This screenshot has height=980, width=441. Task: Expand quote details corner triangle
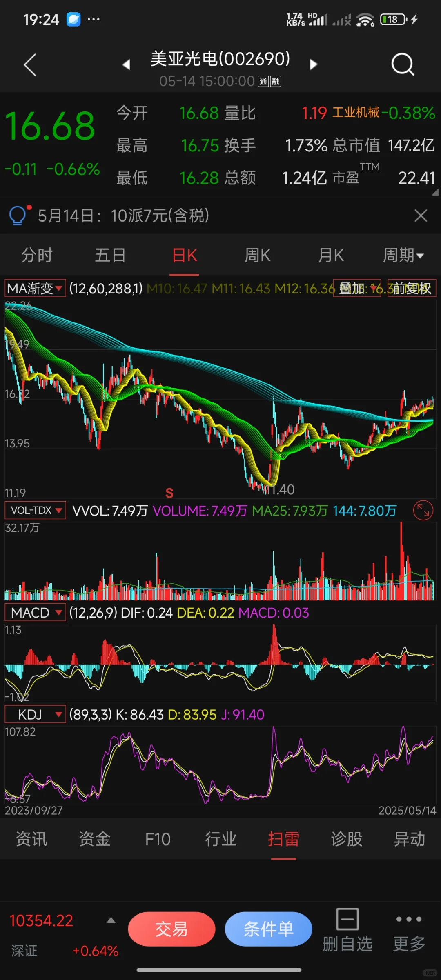click(436, 192)
